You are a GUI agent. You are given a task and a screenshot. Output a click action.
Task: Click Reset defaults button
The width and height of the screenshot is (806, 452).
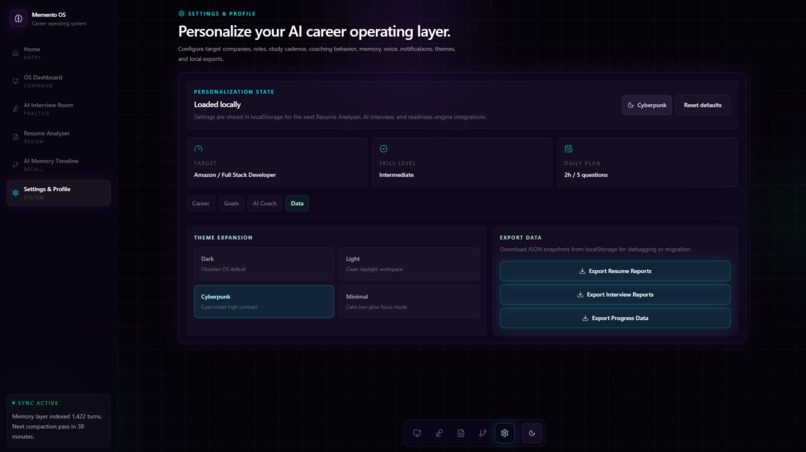click(703, 105)
